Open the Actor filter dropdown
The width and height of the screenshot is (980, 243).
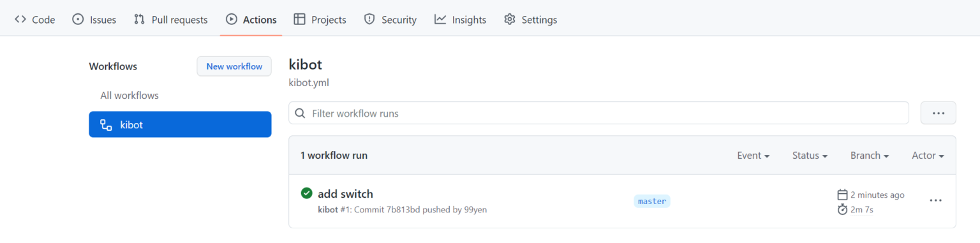click(x=928, y=156)
